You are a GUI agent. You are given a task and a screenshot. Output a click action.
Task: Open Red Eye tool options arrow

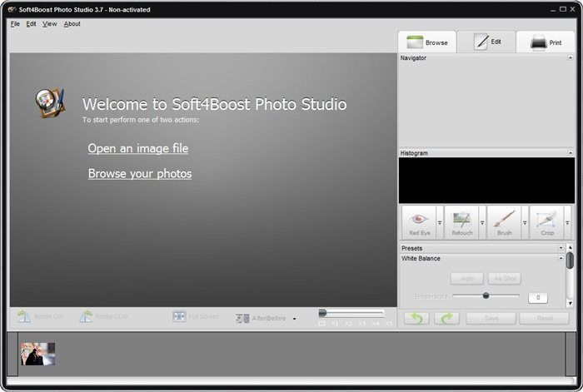[440, 222]
